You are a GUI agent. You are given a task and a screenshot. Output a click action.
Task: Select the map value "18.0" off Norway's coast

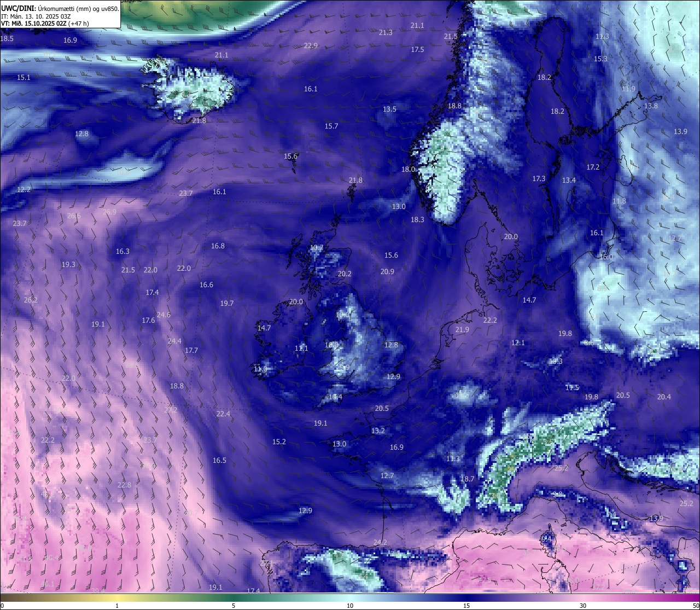tap(409, 170)
